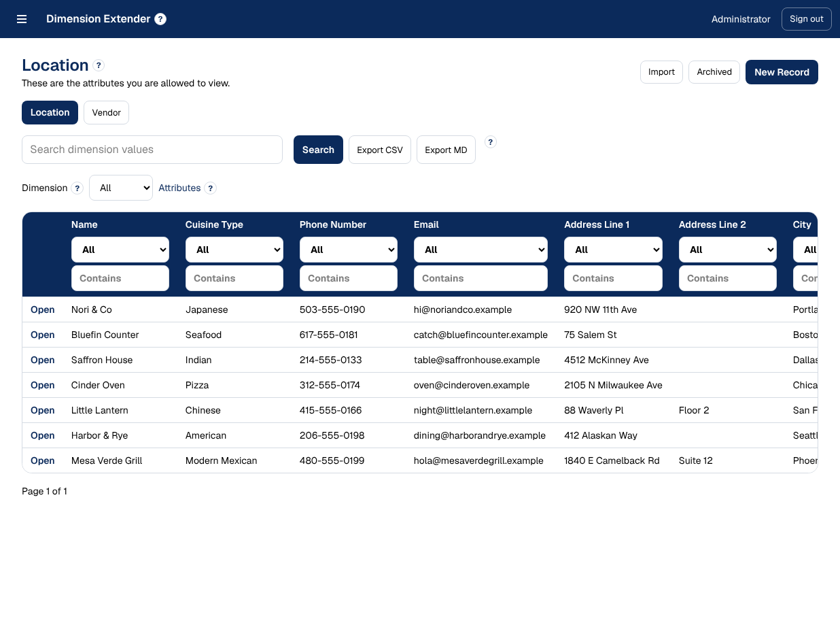Focus the Name Contains filter field
The width and height of the screenshot is (840, 623).
coord(120,278)
